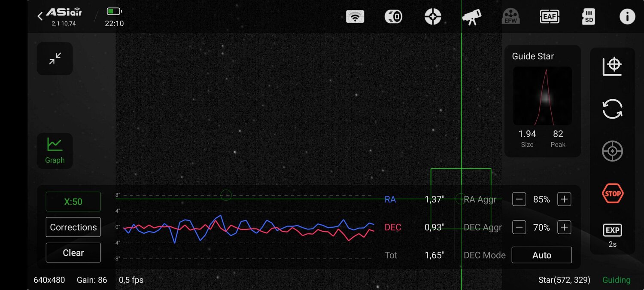644x290 pixels.
Task: Tap the RA Aggr 85% value
Action: pos(542,199)
